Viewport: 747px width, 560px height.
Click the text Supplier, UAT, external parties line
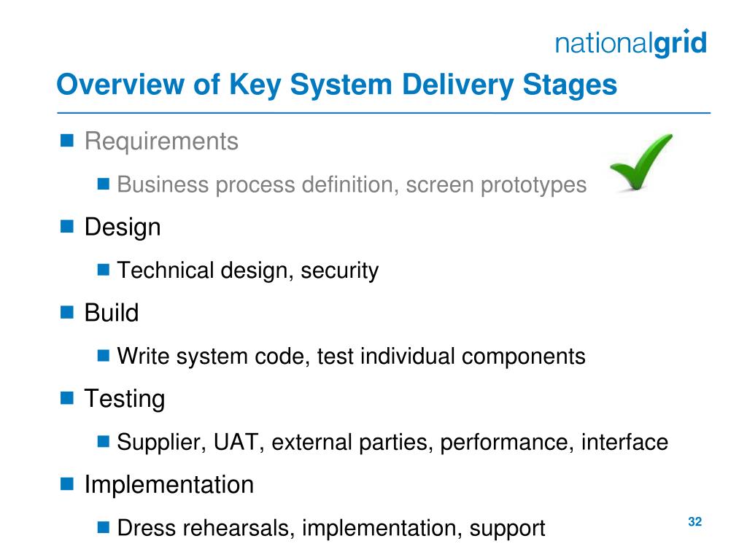(392, 443)
